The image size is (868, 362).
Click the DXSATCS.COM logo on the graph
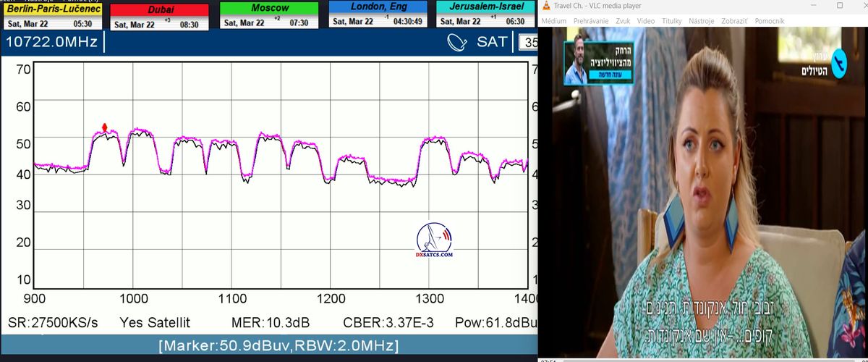[434, 240]
